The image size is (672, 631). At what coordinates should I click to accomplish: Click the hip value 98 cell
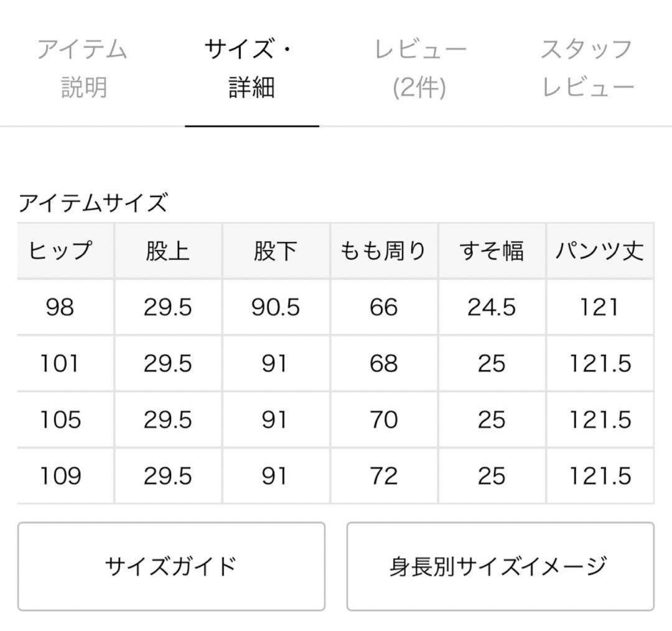[x=60, y=307]
